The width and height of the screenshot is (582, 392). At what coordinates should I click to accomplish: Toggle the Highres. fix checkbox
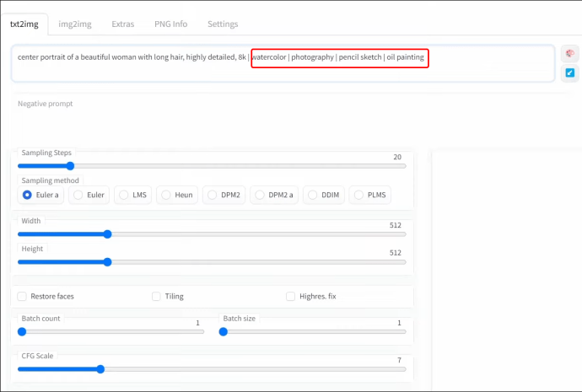(x=291, y=297)
